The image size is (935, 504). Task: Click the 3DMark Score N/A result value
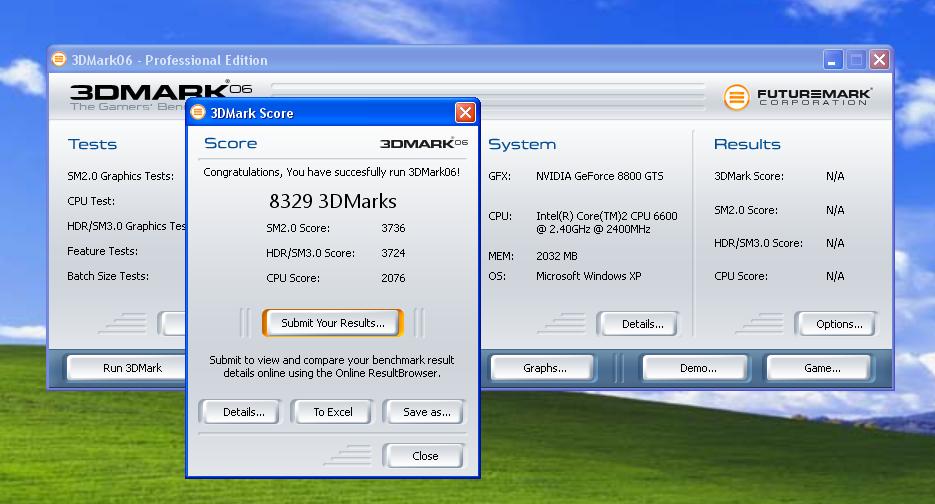835,176
